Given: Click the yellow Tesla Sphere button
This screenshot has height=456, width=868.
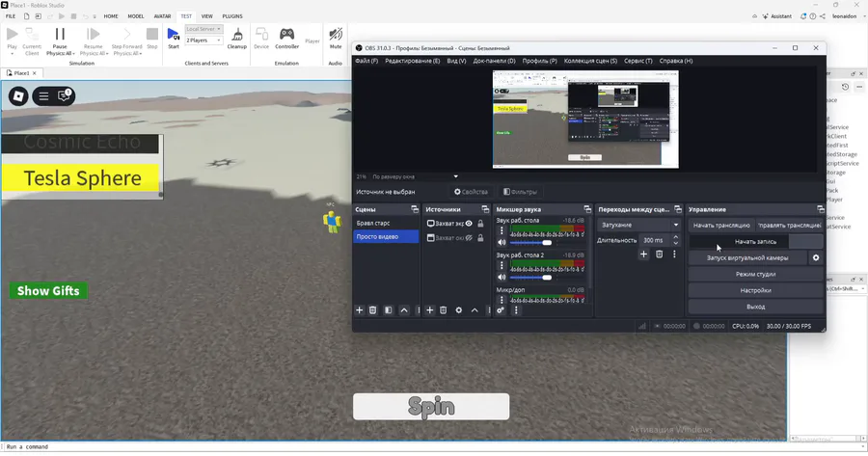Looking at the screenshot, I should tap(82, 177).
